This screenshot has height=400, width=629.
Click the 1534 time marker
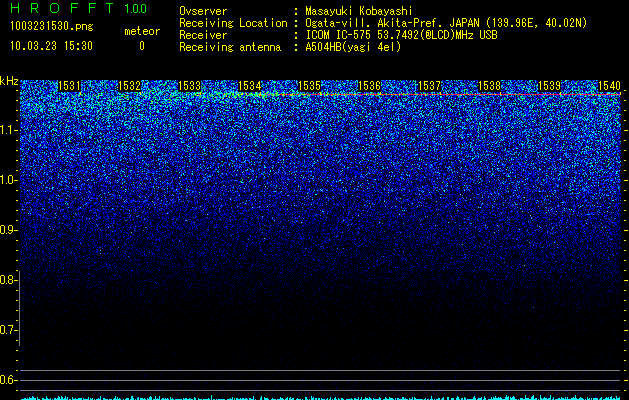pos(250,86)
